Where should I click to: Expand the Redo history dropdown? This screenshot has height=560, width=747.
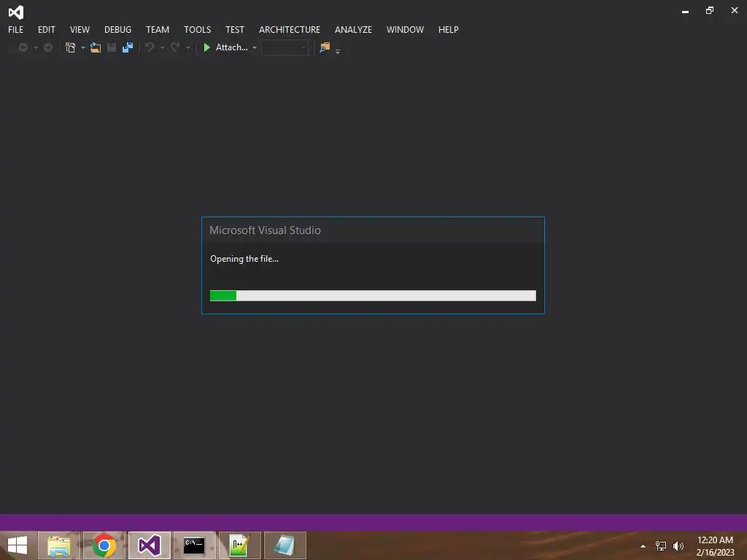[188, 47]
